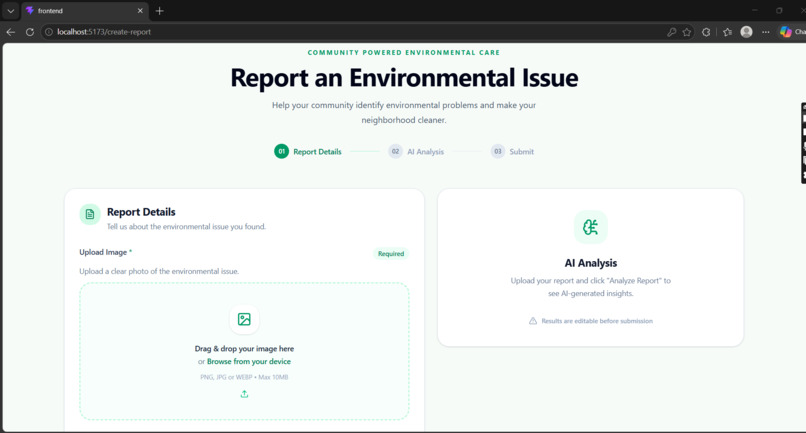
Task: Click the Report Details document icon
Action: click(90, 214)
